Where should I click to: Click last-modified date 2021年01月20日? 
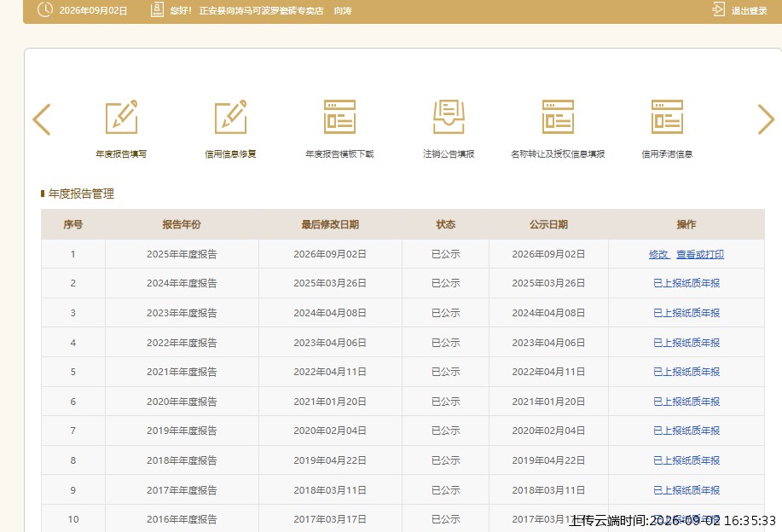click(330, 402)
